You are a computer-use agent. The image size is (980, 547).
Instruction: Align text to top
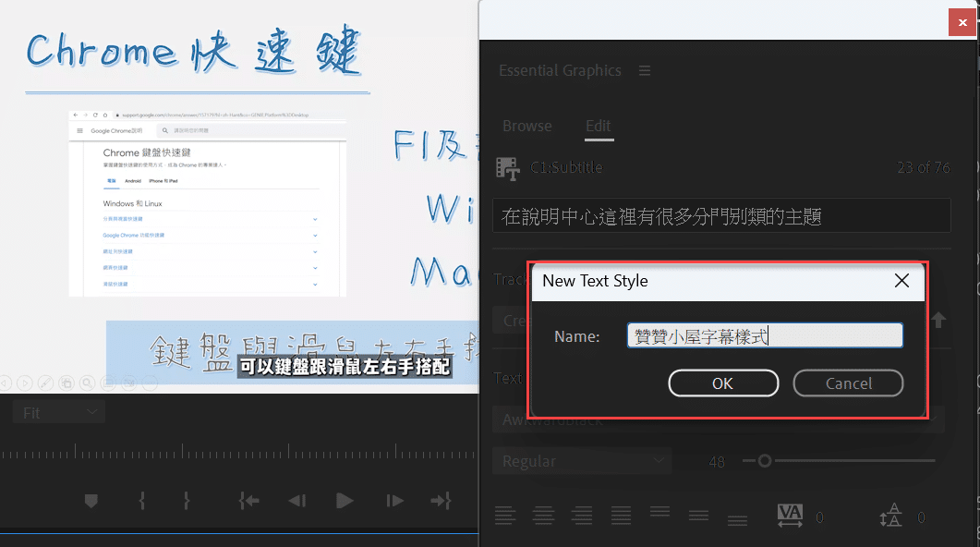pyautogui.click(x=659, y=513)
